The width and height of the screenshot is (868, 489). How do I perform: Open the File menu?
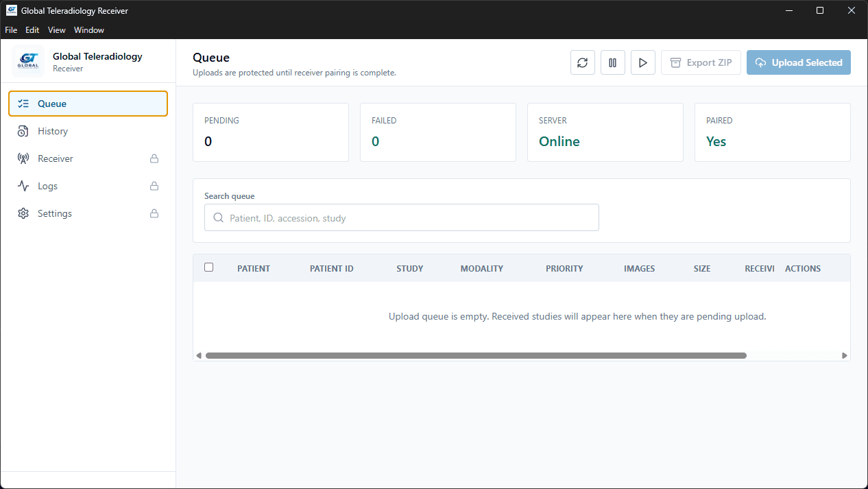(11, 30)
